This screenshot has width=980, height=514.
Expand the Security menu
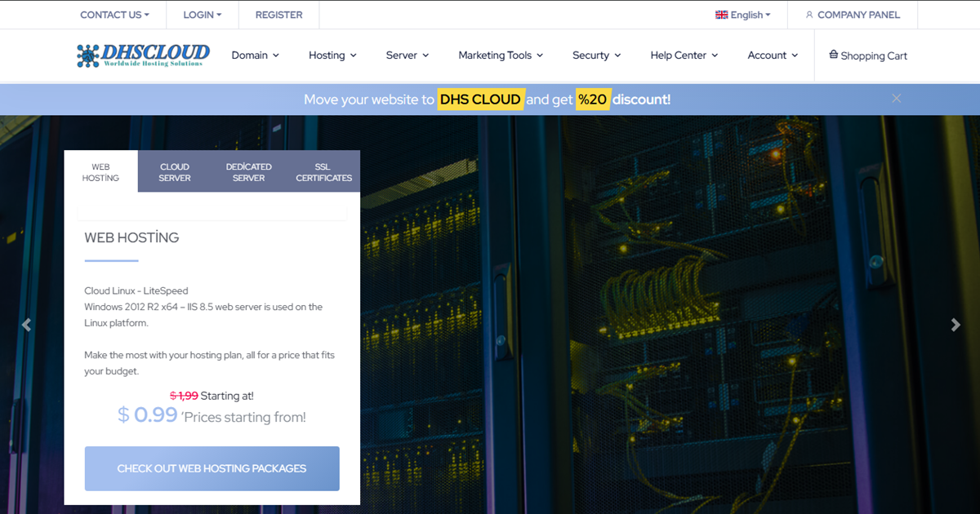[596, 55]
